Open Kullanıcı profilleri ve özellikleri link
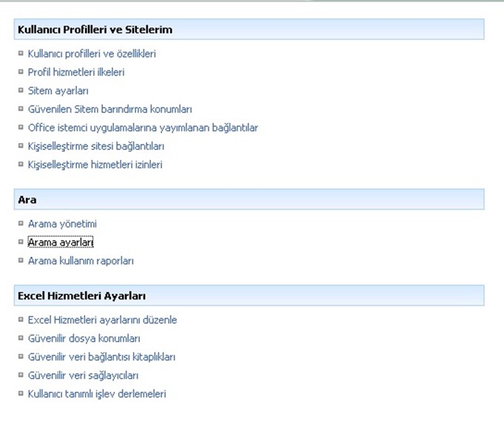Viewport: 504px width, 440px height. (x=91, y=54)
